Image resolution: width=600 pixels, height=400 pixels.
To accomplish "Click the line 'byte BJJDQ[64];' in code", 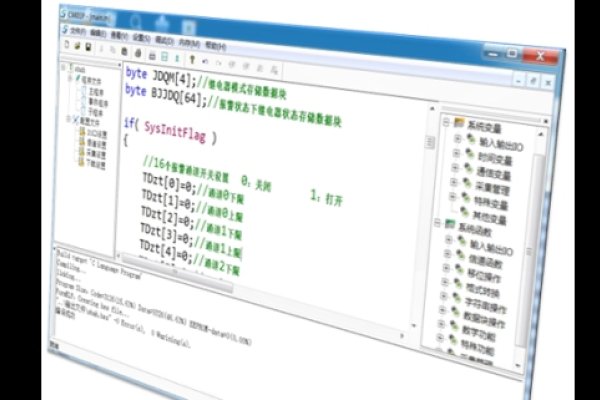I will 166,96.
